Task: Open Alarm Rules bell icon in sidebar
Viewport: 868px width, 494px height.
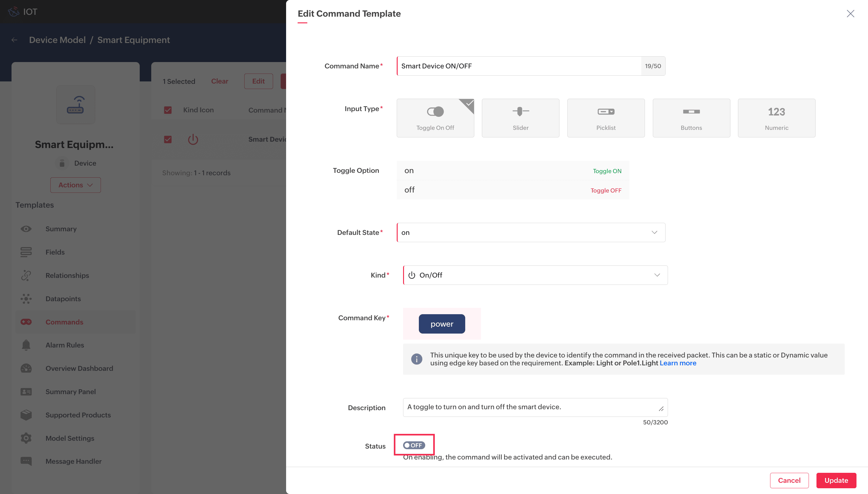Action: point(26,345)
